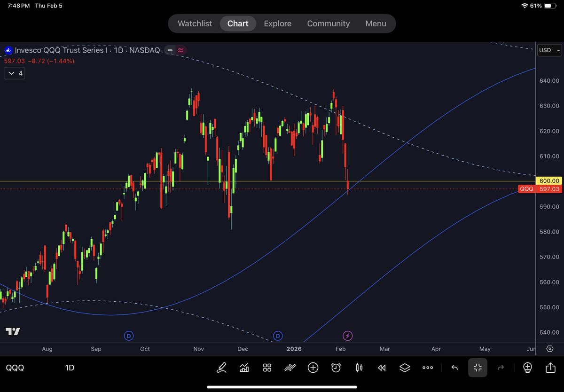The image size is (564, 392).
Task: Open the Community tab
Action: pyautogui.click(x=329, y=24)
